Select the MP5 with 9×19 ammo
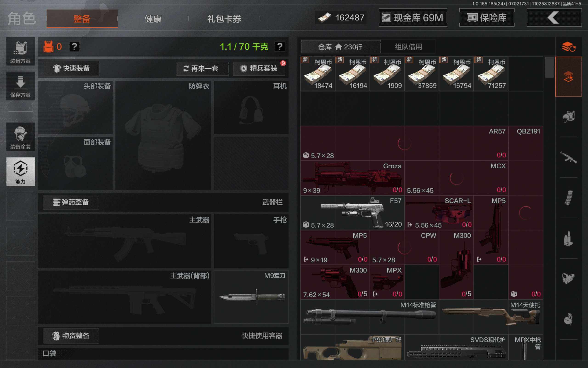Image resolution: width=588 pixels, height=368 pixels. point(335,247)
